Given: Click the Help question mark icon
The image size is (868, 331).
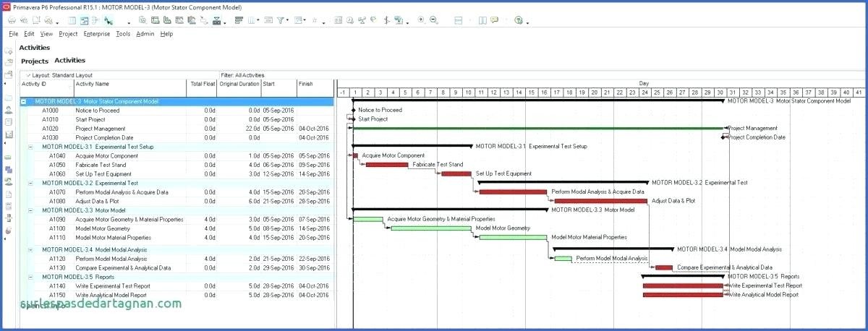Looking at the screenshot, I should tap(519, 21).
